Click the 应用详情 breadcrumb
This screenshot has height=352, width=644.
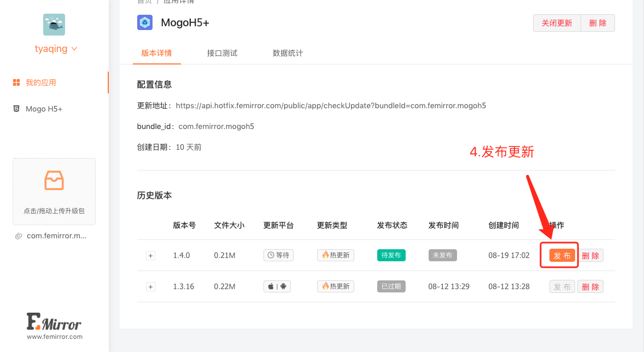[x=179, y=2]
